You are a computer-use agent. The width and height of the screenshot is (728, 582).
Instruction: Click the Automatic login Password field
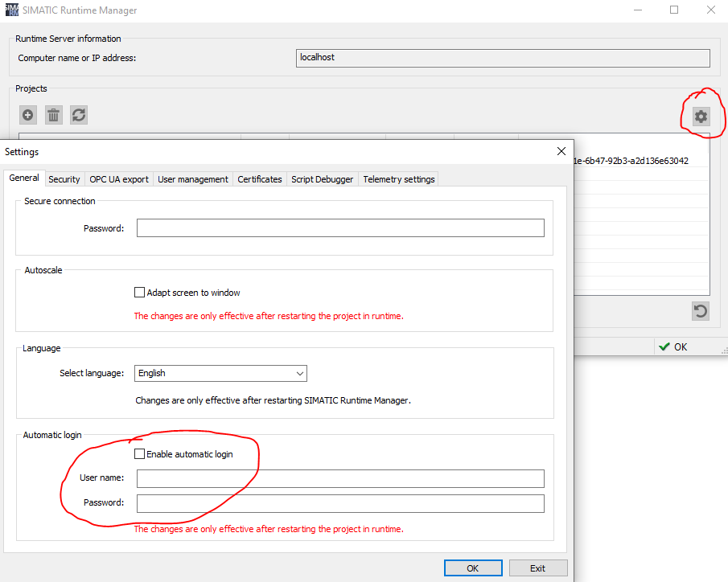[340, 503]
